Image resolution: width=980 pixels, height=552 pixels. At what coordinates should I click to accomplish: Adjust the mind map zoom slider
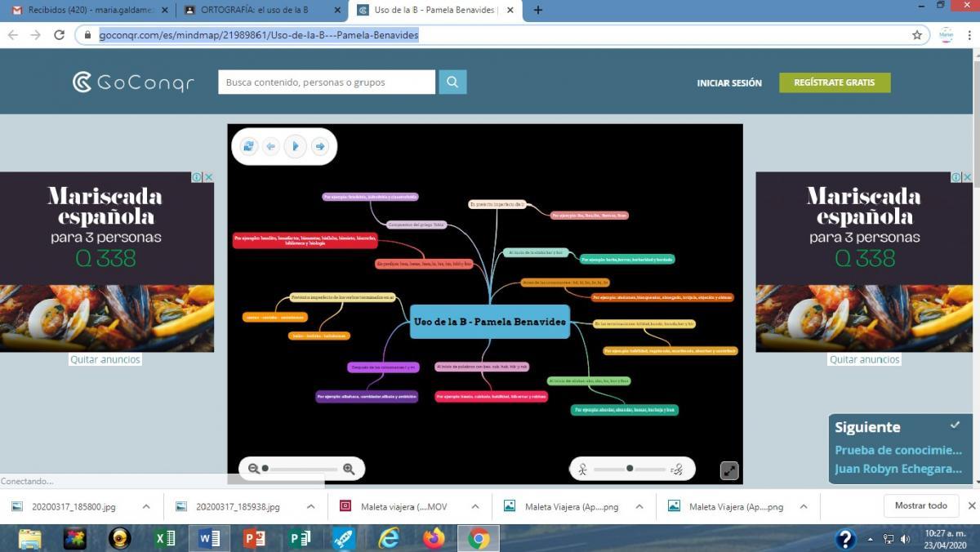tap(301, 469)
